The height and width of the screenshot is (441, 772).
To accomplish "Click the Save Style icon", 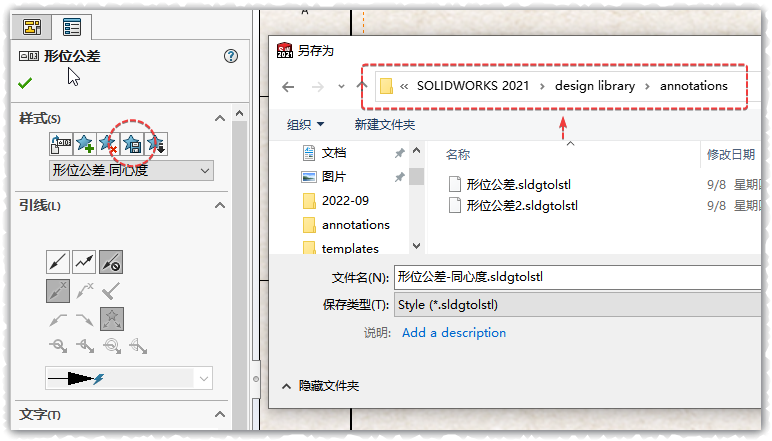I will click(132, 145).
